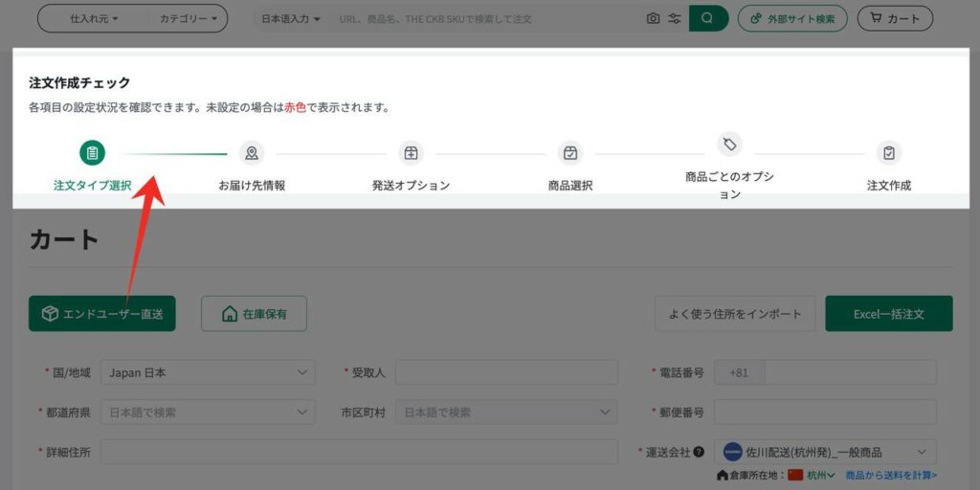Click the China flag warehouse icon
Viewport: 980px width, 490px height.
click(x=795, y=476)
